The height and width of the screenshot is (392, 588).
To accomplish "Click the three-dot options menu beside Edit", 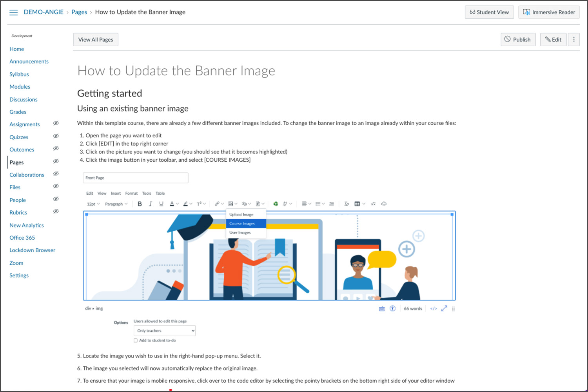I will 573,39.
